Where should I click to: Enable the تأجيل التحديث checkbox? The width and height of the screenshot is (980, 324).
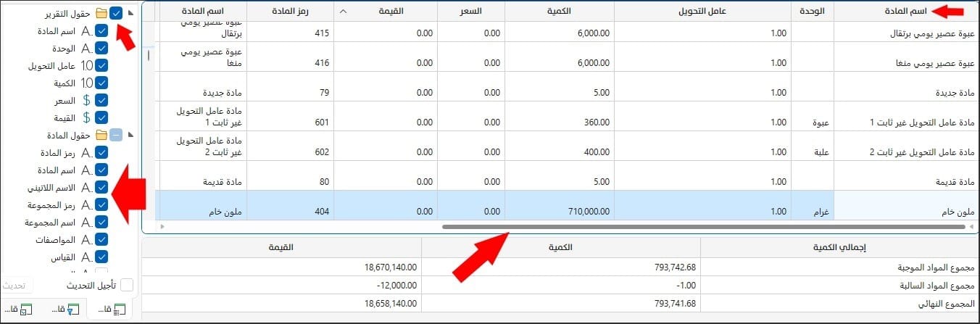pos(126,286)
